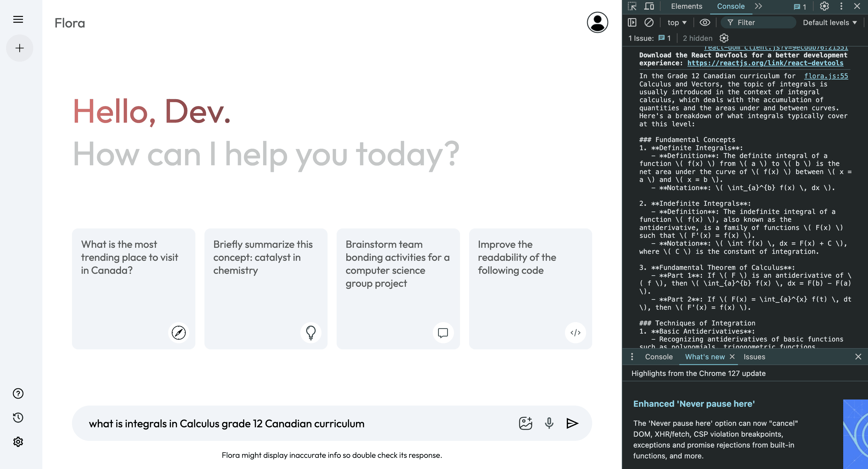868x469 pixels.
Task: Toggle the console sidebar panel icon
Action: [632, 23]
